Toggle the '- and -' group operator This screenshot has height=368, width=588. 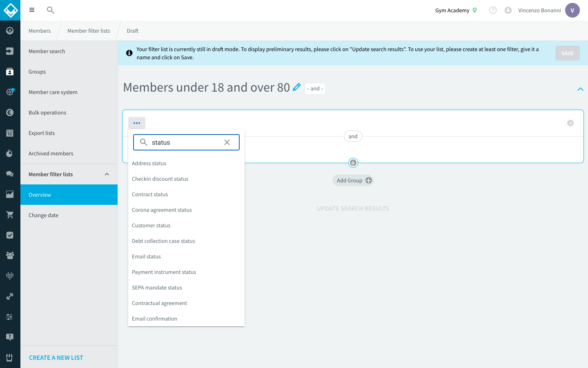click(x=315, y=89)
